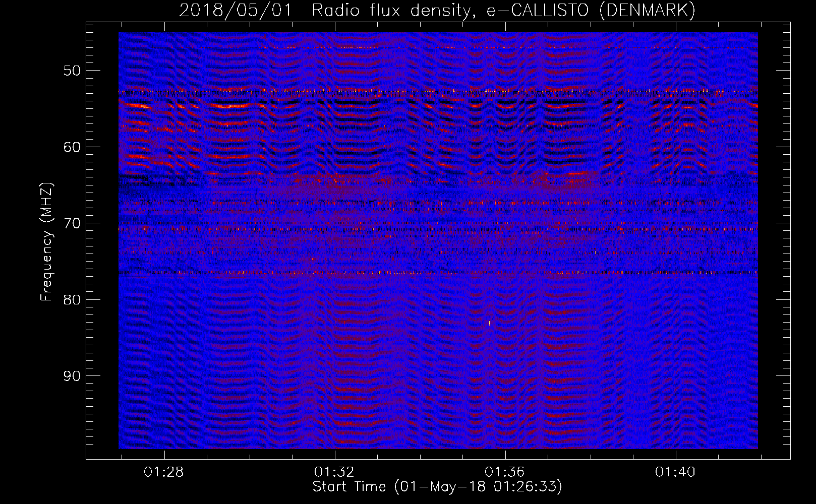
Task: Click the '70' frequency tick label
Action: [x=72, y=223]
